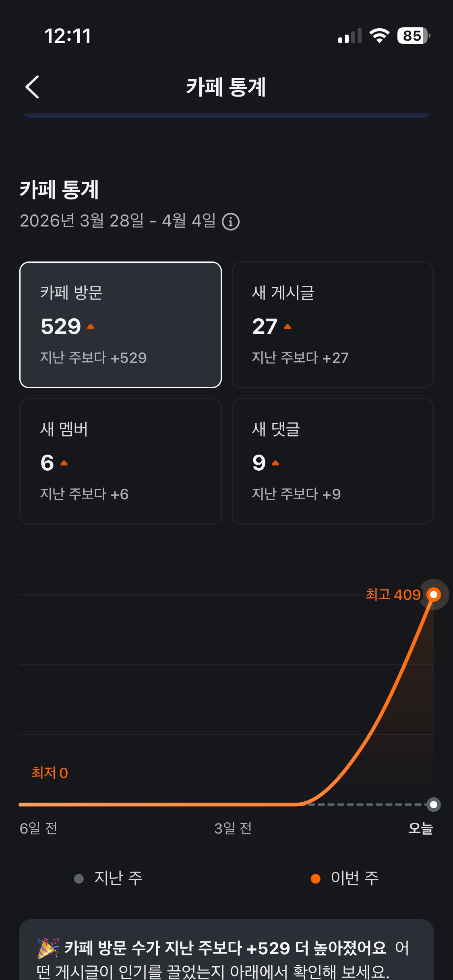Tap the 12:11 clock in status bar

(68, 36)
